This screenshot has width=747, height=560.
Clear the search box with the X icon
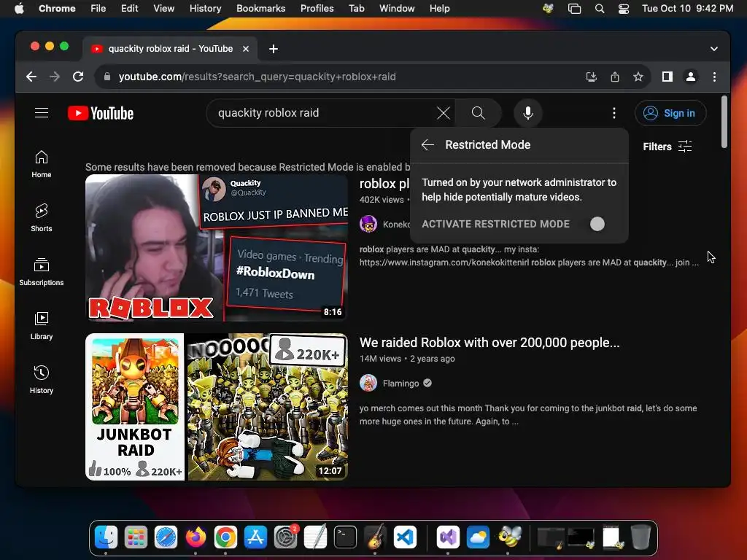click(443, 113)
